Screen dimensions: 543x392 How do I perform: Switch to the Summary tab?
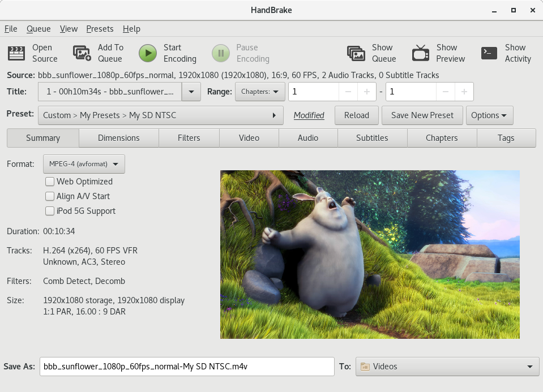click(x=43, y=138)
